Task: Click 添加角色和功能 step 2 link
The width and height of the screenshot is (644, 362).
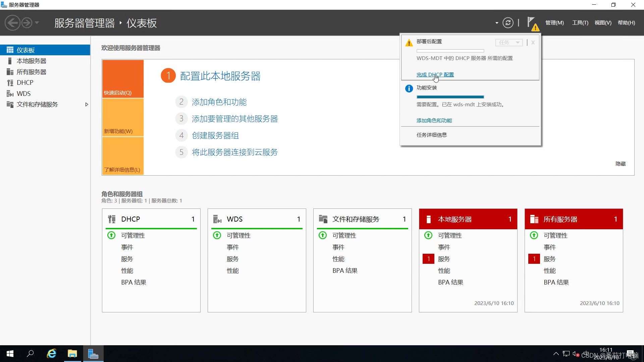Action: pyautogui.click(x=219, y=102)
